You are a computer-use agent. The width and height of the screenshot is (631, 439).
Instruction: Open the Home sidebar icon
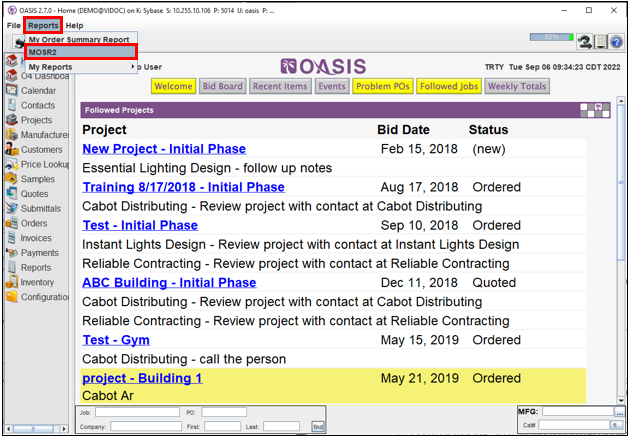point(11,61)
